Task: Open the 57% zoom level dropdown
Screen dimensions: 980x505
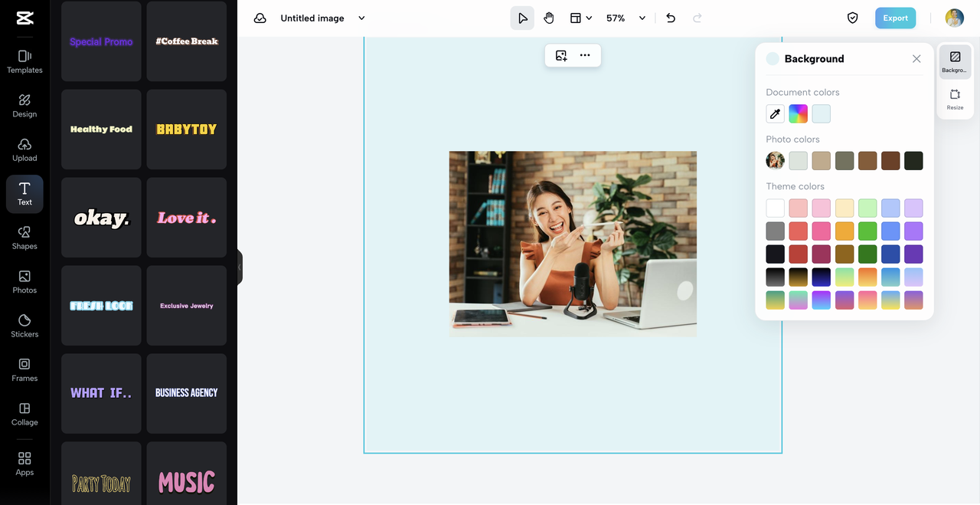Action: coord(626,18)
